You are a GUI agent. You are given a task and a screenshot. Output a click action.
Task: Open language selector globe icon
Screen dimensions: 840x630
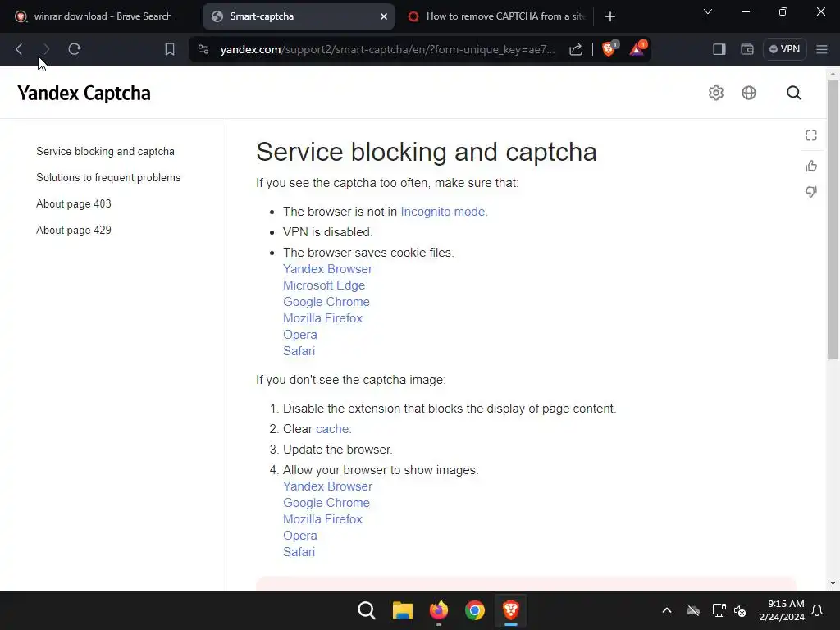click(x=748, y=93)
